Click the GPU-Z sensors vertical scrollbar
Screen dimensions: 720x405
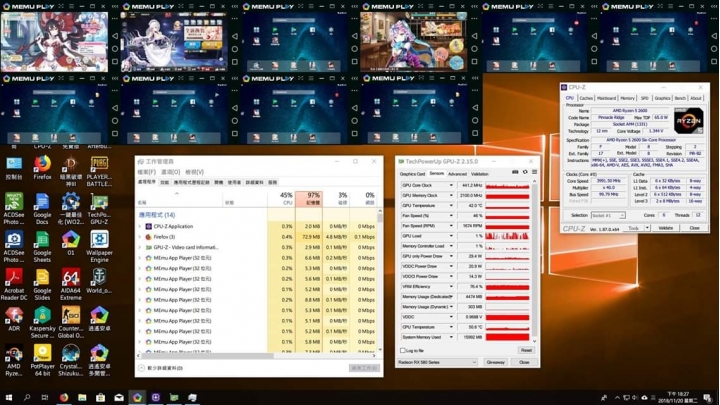click(534, 261)
